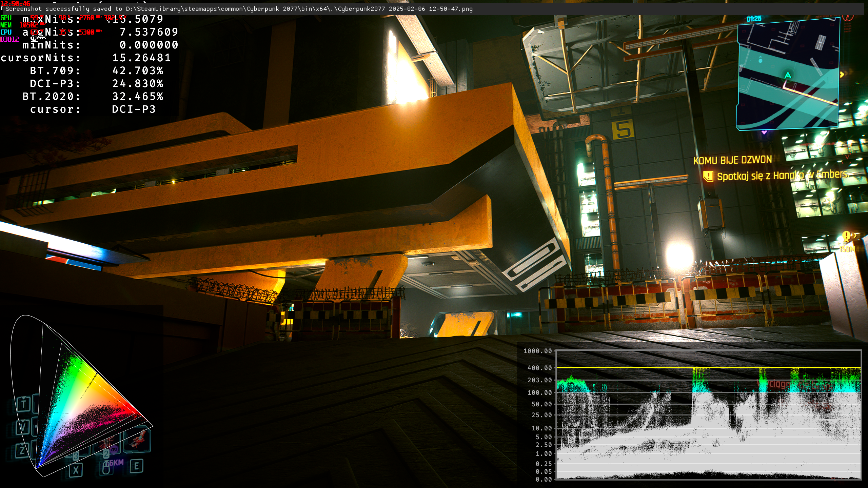Screen dimensions: 868x488
Task: Click the X key prompt icon
Action: tap(76, 470)
